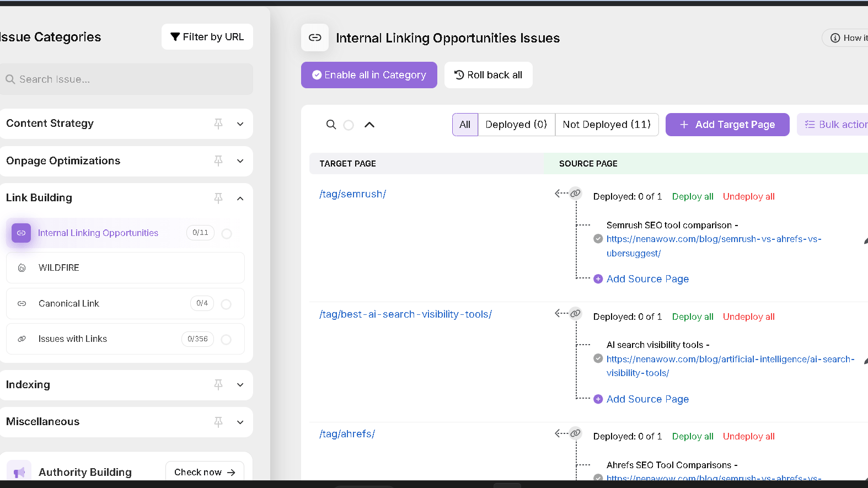Image resolution: width=868 pixels, height=488 pixels.
Task: Open the Bulk actions menu
Action: pyautogui.click(x=833, y=125)
